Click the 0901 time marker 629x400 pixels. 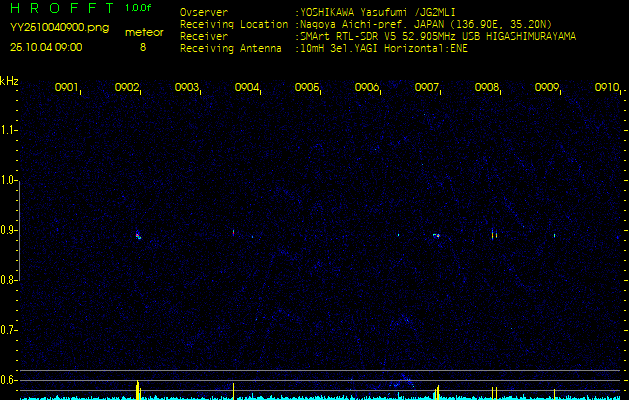pyautogui.click(x=67, y=88)
